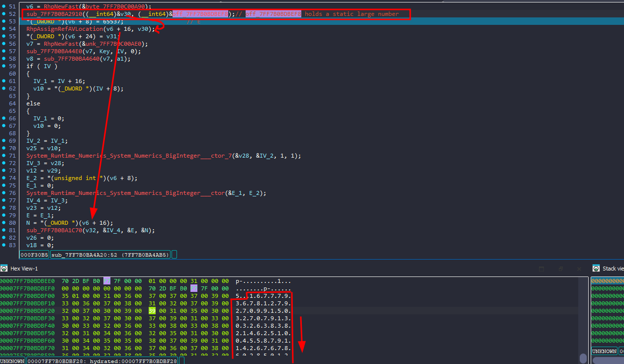The height and width of the screenshot is (364, 624).
Task: Switch to the Stack view tab
Action: click(x=613, y=269)
